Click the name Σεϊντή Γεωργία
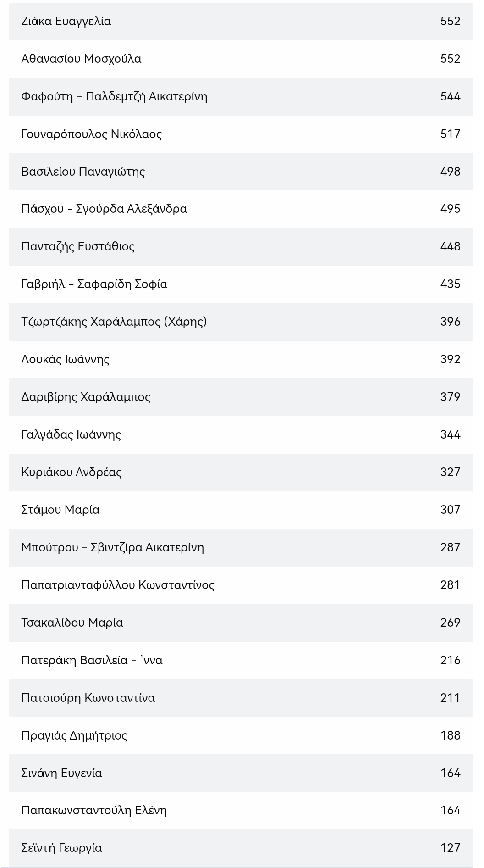This screenshot has width=484, height=868. click(x=62, y=848)
